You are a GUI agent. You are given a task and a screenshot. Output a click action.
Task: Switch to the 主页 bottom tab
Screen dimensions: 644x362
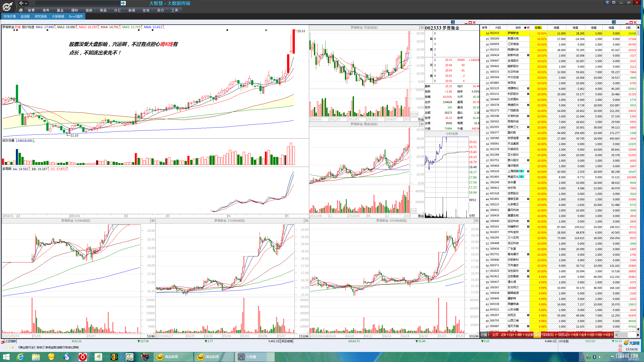coord(495,335)
